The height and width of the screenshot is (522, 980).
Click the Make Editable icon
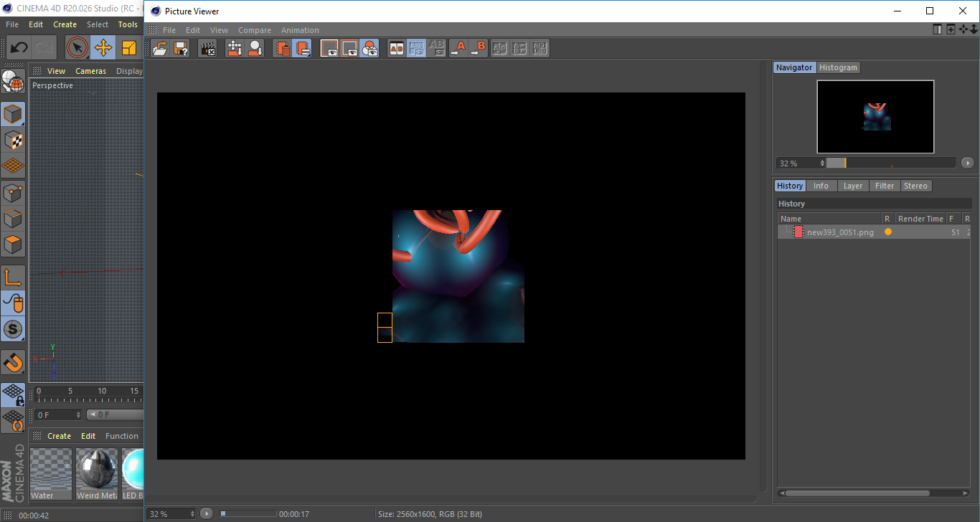tap(13, 81)
